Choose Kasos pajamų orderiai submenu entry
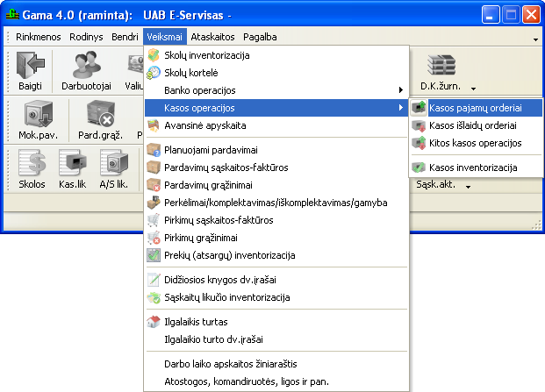Viewport: 545px width, 392px height. click(x=476, y=108)
